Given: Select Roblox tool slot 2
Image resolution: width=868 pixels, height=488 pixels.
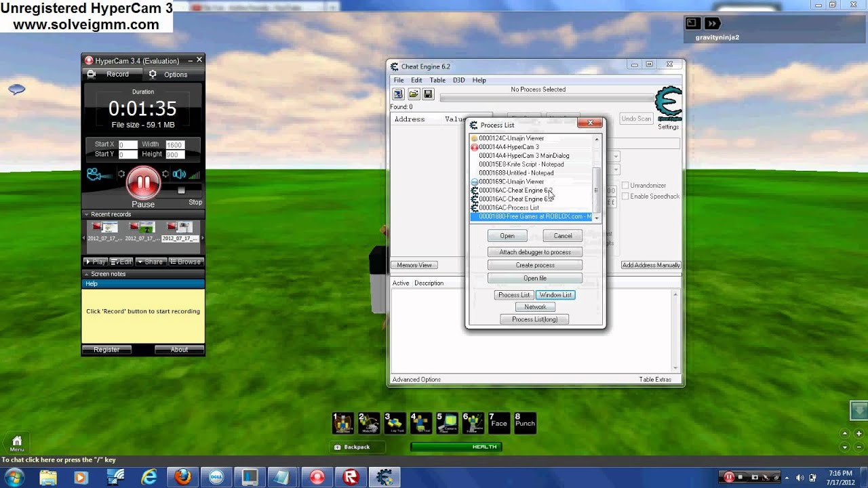Looking at the screenshot, I should tap(369, 423).
